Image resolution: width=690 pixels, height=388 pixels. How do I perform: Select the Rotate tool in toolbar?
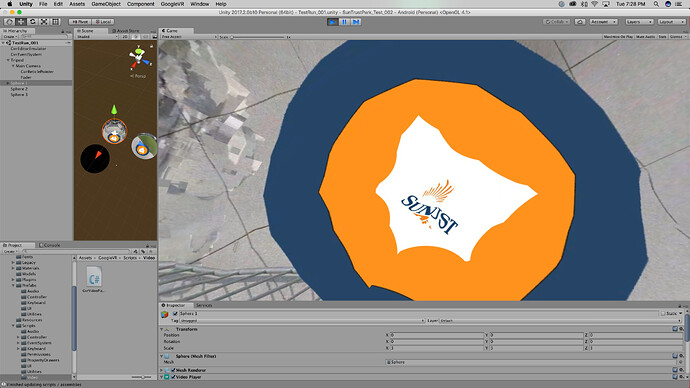pyautogui.click(x=33, y=22)
